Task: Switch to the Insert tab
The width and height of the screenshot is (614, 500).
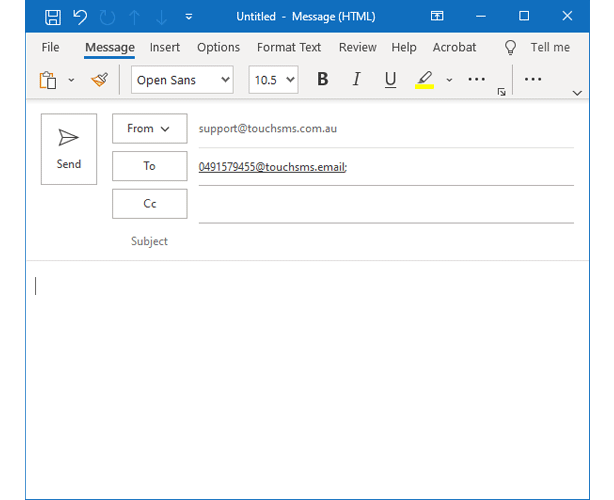Action: coord(165,47)
